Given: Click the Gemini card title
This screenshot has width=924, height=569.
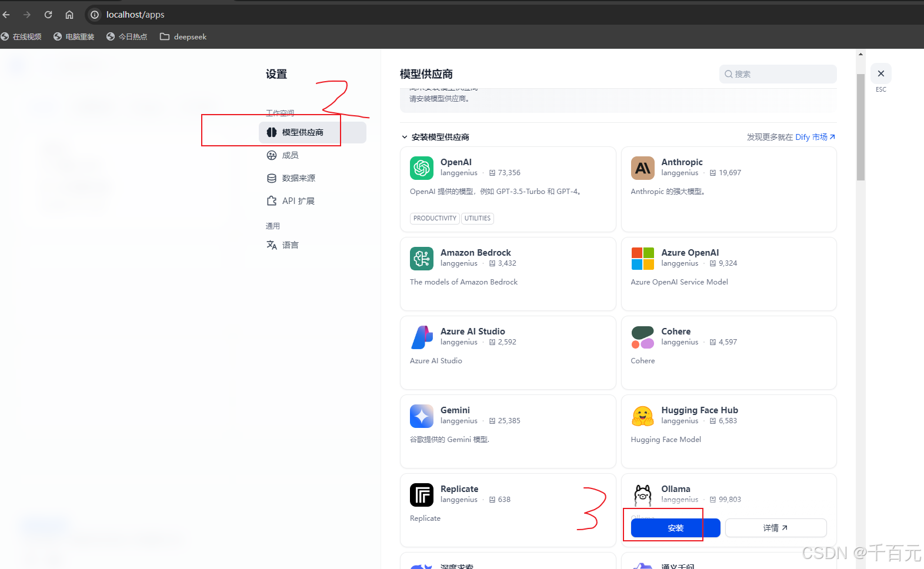Looking at the screenshot, I should pos(455,410).
